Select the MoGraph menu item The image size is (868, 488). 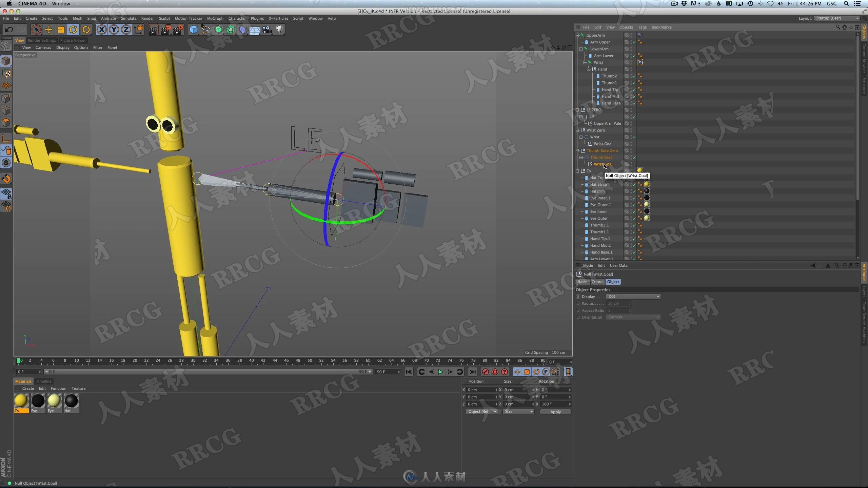216,18
